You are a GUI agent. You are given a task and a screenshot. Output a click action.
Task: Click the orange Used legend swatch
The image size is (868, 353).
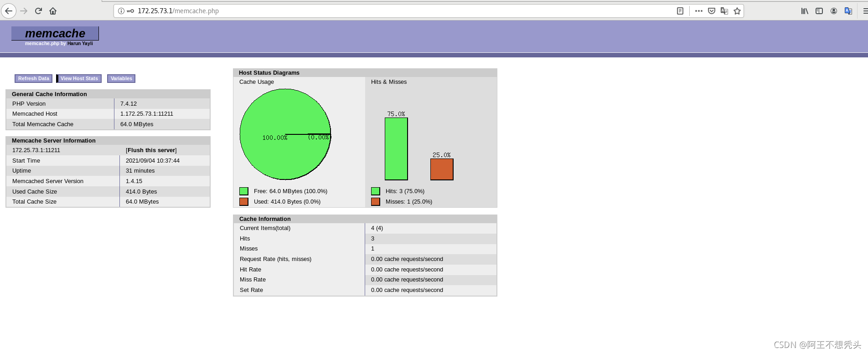(x=244, y=202)
